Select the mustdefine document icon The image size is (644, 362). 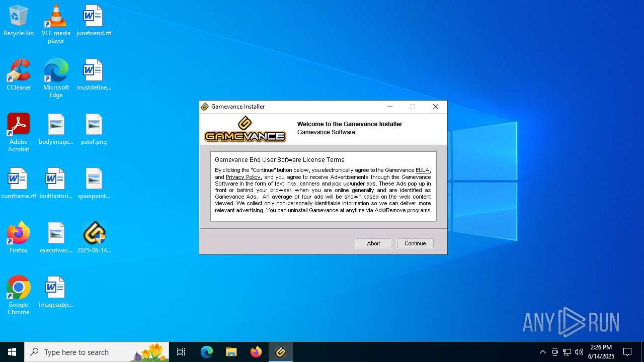click(94, 75)
